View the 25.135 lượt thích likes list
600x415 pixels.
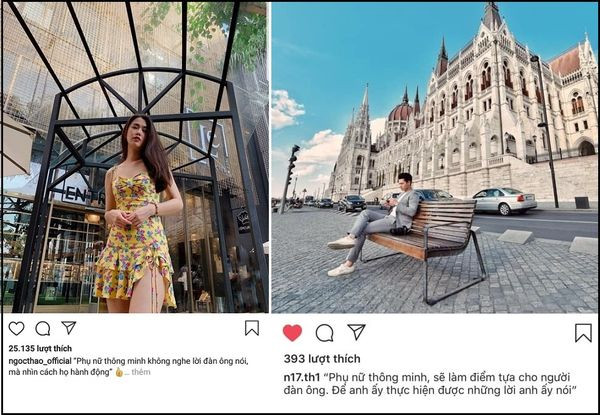coord(40,348)
